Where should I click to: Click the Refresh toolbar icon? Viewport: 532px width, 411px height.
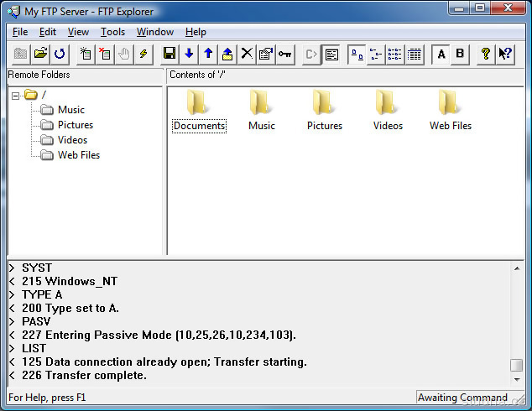click(60, 54)
